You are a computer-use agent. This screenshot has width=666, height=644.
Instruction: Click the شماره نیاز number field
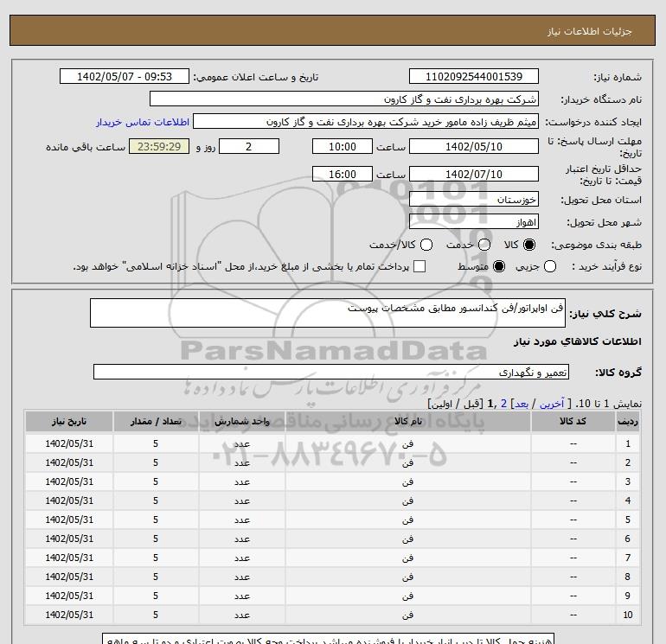coord(474,76)
